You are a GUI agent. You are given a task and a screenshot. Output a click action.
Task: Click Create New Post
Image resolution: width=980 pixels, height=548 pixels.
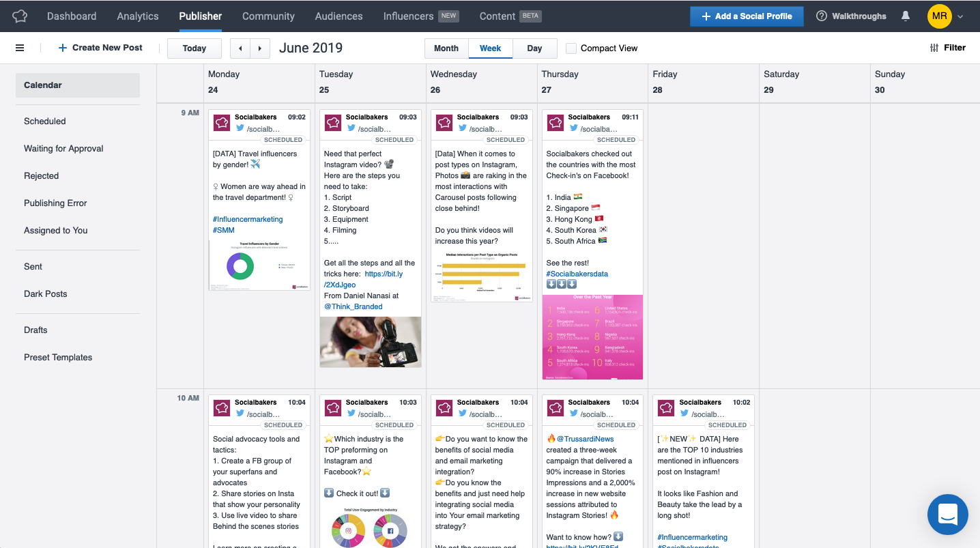(100, 48)
